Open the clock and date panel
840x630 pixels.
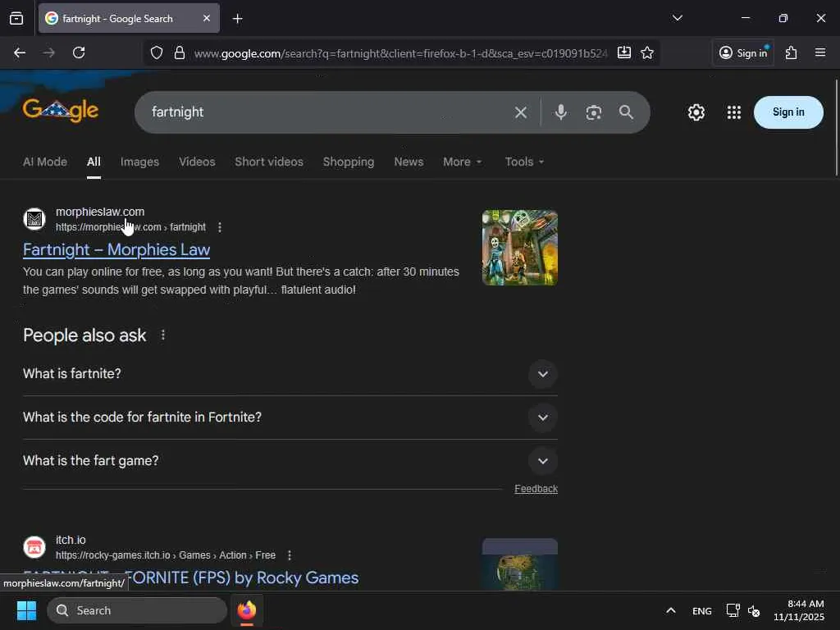click(x=799, y=610)
